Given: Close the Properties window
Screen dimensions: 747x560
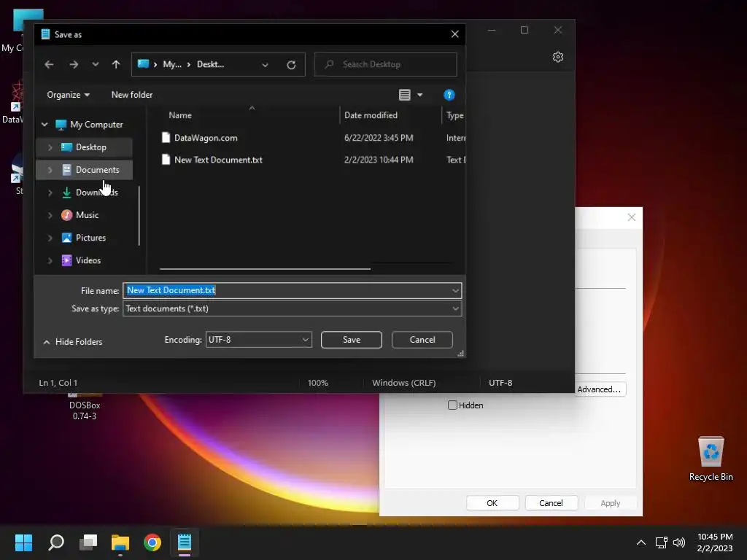Looking at the screenshot, I should coord(632,217).
